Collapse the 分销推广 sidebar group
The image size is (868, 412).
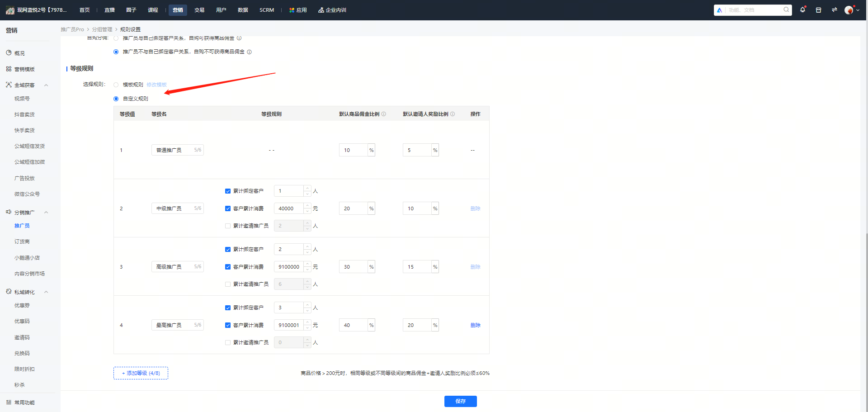[x=46, y=212]
